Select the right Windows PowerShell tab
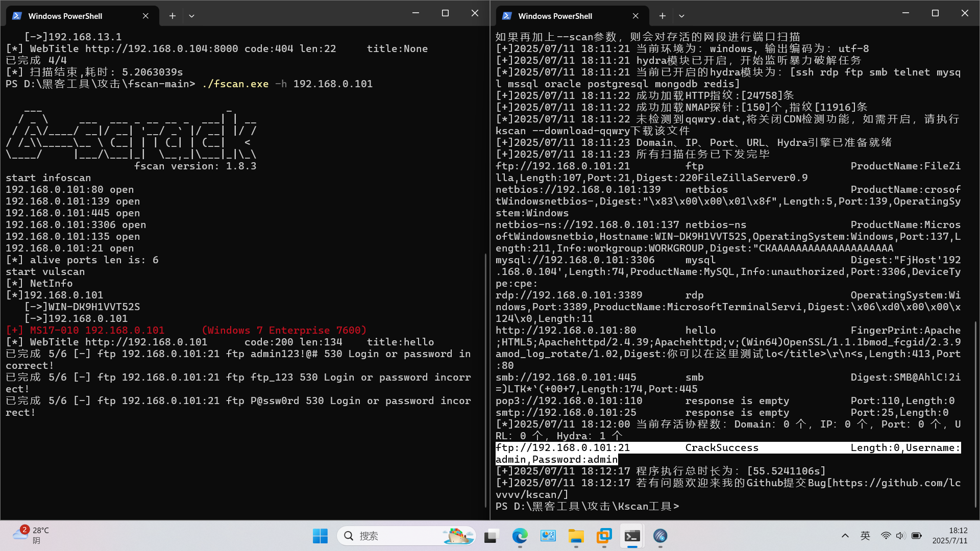This screenshot has width=980, height=551. (x=572, y=16)
